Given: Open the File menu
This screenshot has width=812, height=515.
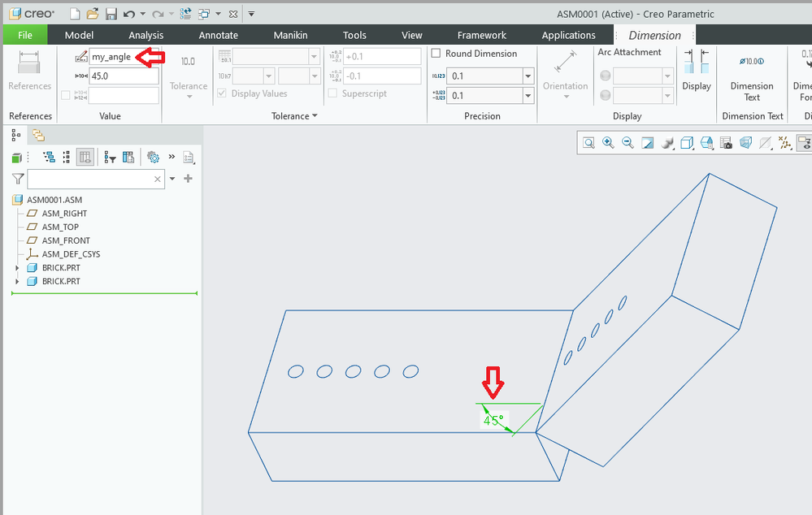Looking at the screenshot, I should pyautogui.click(x=25, y=35).
